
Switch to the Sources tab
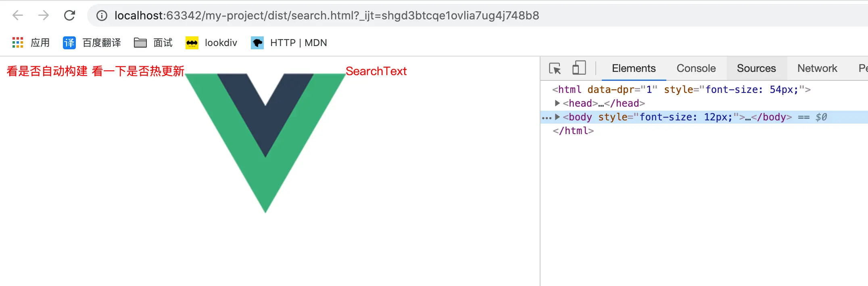tap(756, 68)
